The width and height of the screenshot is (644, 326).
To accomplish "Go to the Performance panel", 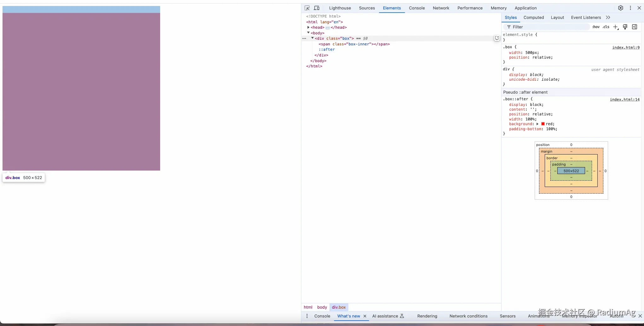I will pos(470,8).
